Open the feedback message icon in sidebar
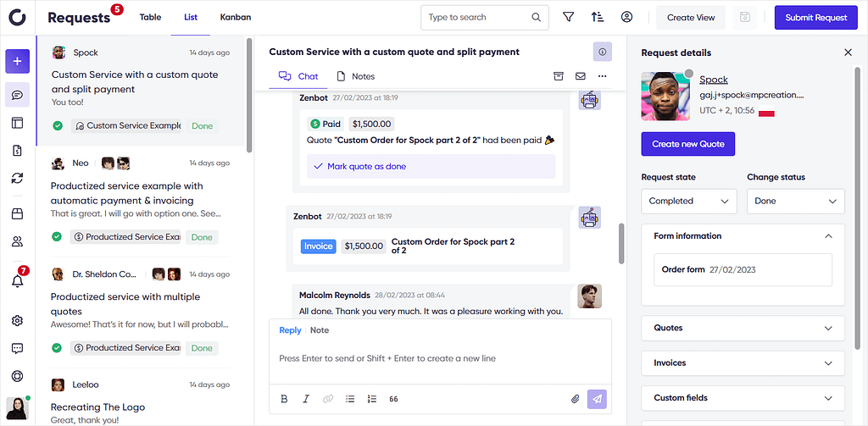868x426 pixels. (17, 348)
